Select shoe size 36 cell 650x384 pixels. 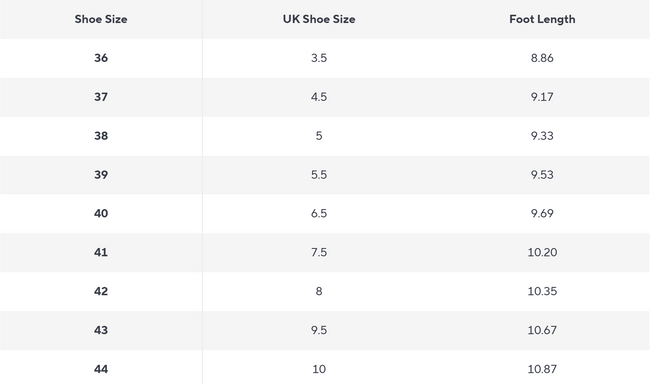coord(101,58)
